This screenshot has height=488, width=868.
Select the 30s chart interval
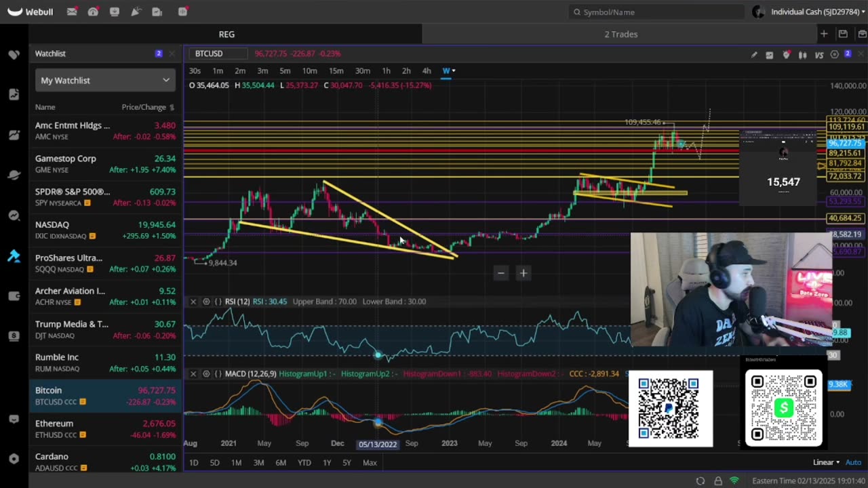click(x=195, y=70)
